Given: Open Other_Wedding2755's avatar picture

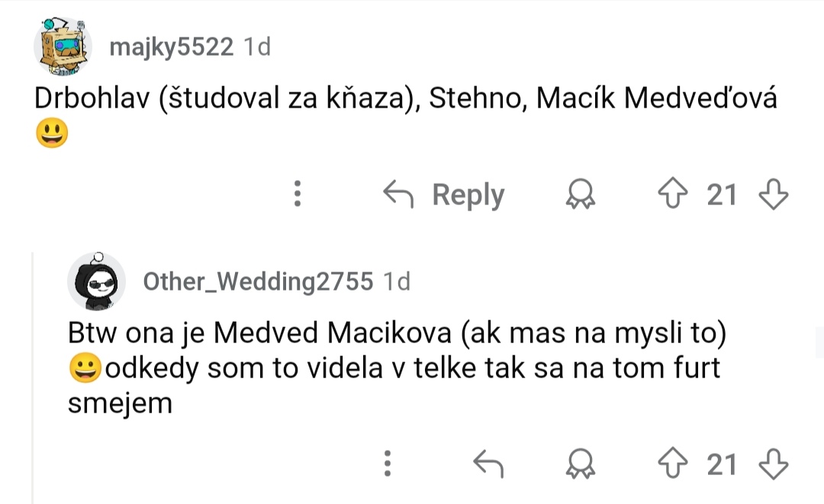Looking at the screenshot, I should click(x=96, y=281).
